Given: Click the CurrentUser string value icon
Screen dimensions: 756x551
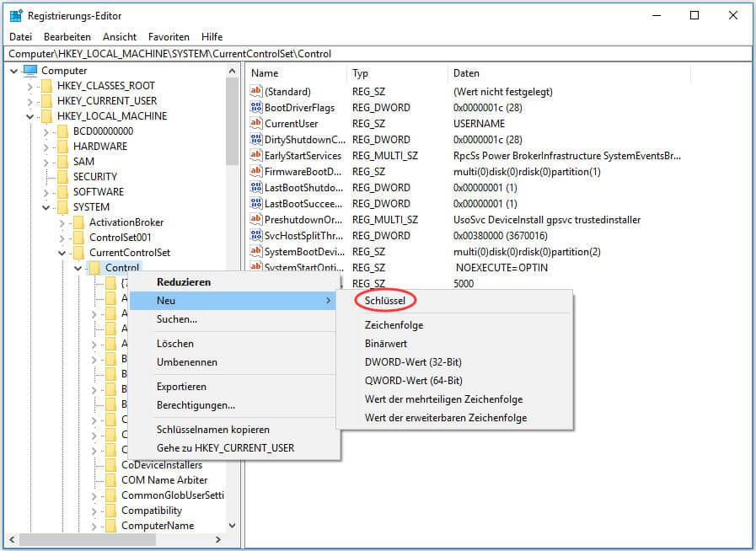Looking at the screenshot, I should pos(256,124).
